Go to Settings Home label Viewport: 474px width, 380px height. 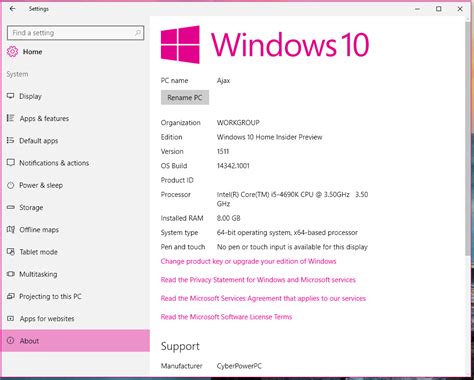click(32, 52)
